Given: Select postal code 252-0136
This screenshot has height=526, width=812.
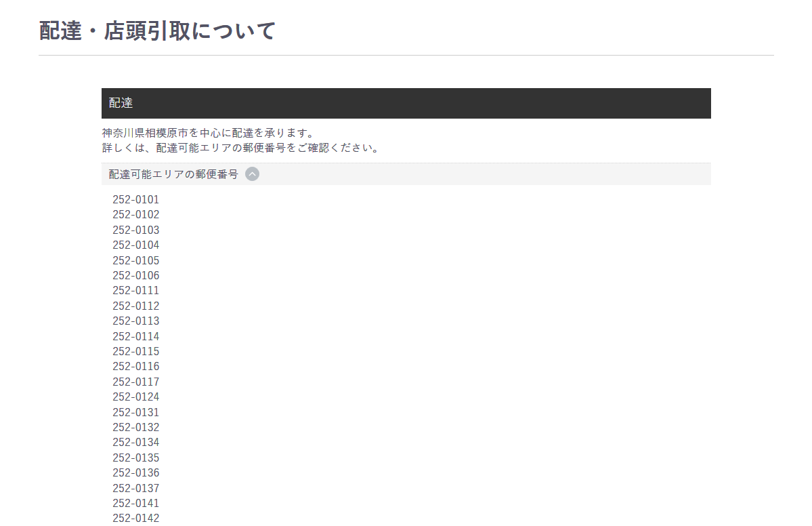Looking at the screenshot, I should (x=135, y=472).
